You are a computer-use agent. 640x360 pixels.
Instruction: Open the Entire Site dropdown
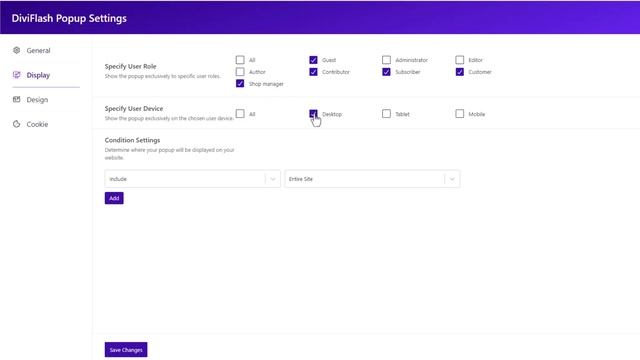(372, 179)
